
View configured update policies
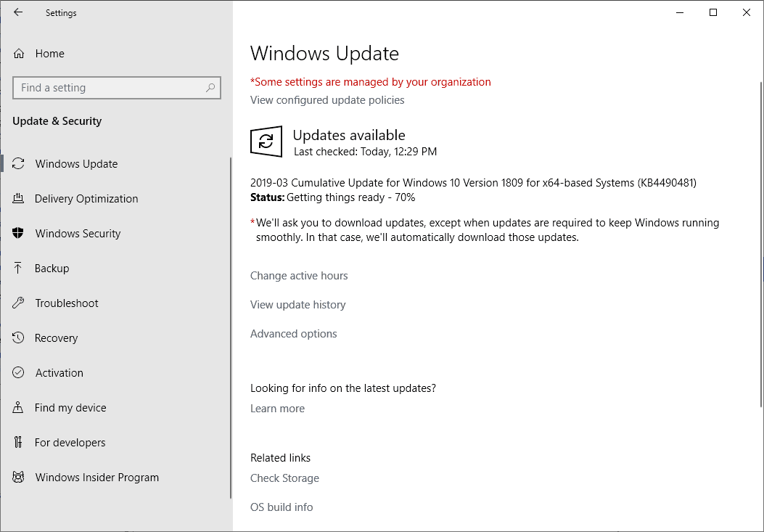tap(327, 99)
